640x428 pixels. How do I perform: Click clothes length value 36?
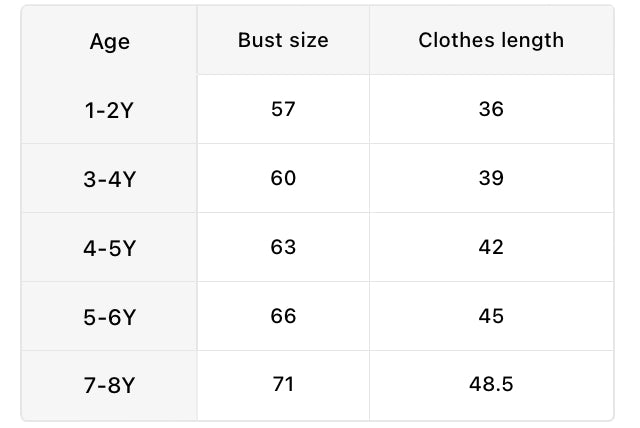(491, 109)
